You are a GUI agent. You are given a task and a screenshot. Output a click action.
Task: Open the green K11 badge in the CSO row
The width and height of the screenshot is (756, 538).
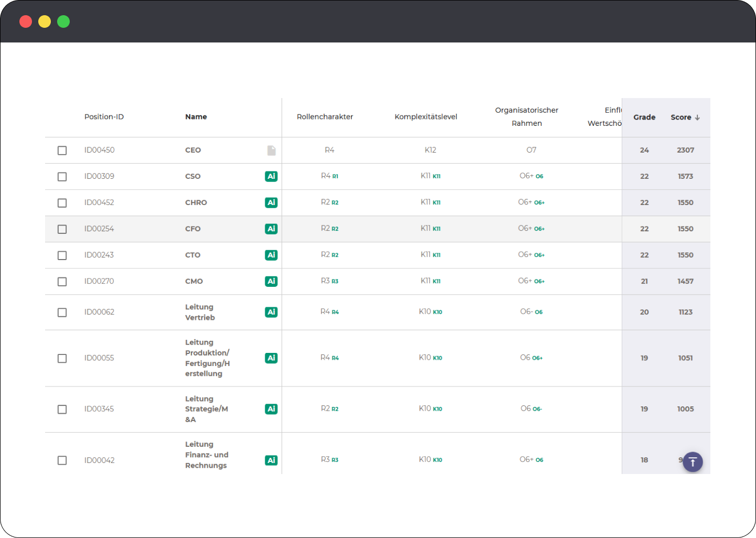point(437,176)
